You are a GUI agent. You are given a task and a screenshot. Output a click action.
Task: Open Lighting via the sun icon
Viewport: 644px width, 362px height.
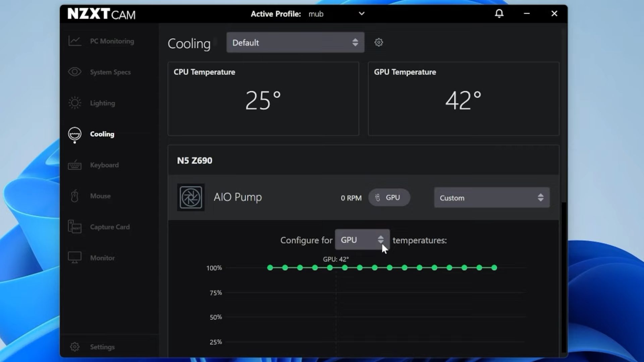[75, 103]
